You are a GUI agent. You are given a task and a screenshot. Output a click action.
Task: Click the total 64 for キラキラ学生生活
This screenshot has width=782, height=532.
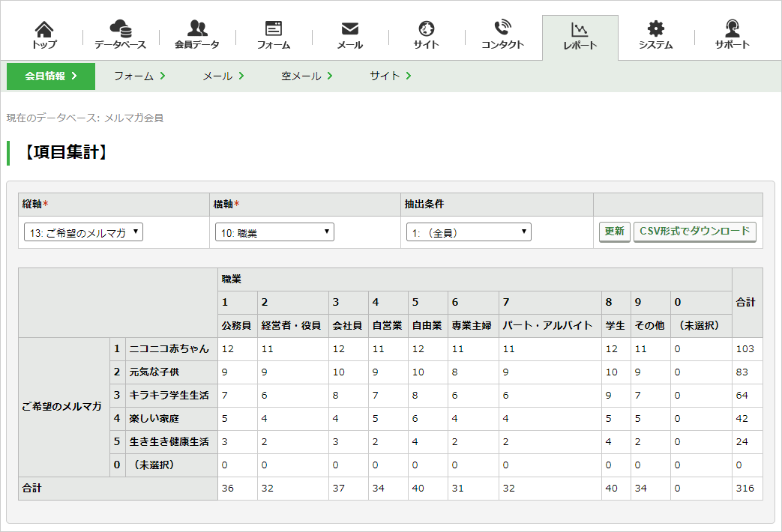747,396
